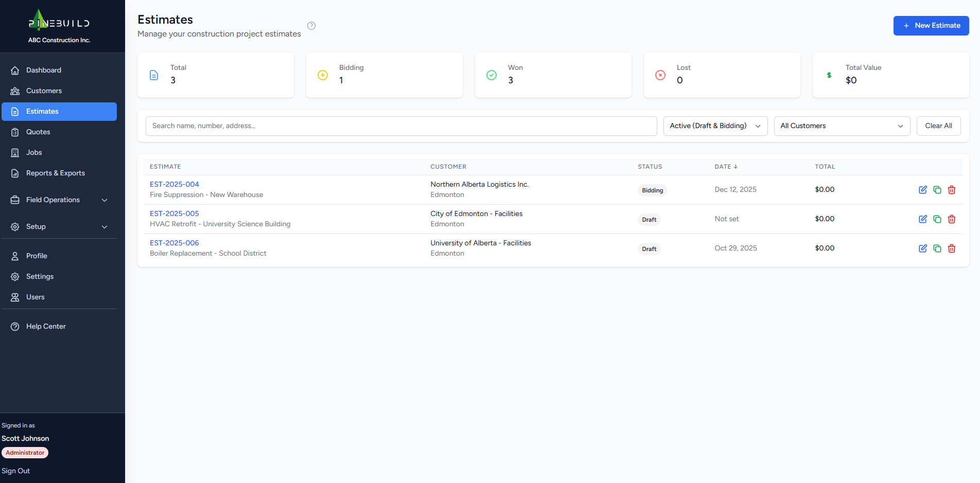Go to Dashboard in the sidebar
980x483 pixels.
[44, 70]
